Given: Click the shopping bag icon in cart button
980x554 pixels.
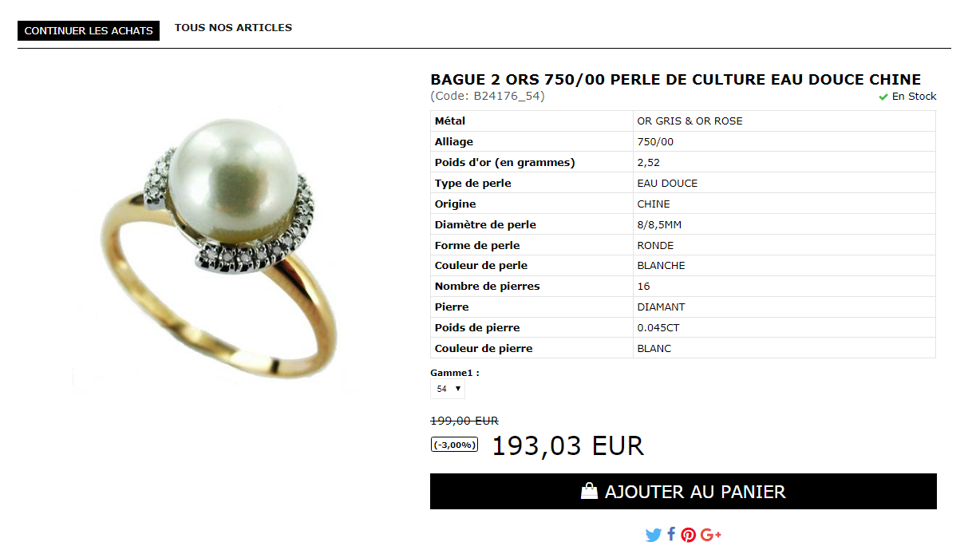Looking at the screenshot, I should tap(589, 491).
